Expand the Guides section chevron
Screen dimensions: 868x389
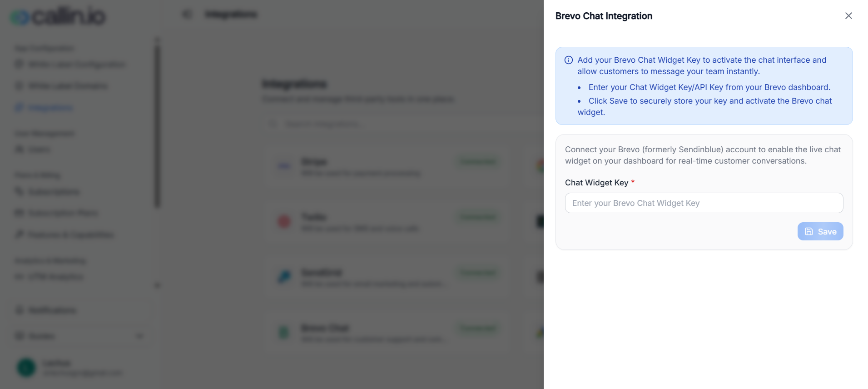click(x=139, y=336)
